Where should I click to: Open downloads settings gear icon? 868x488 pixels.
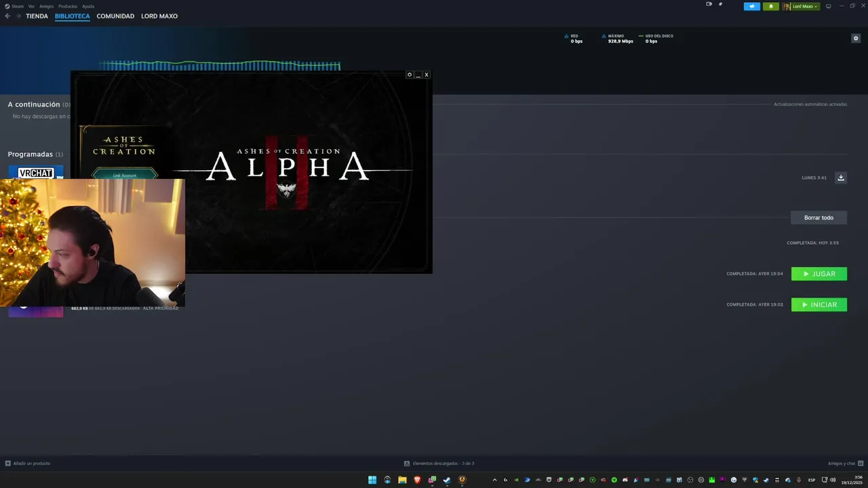(x=856, y=38)
